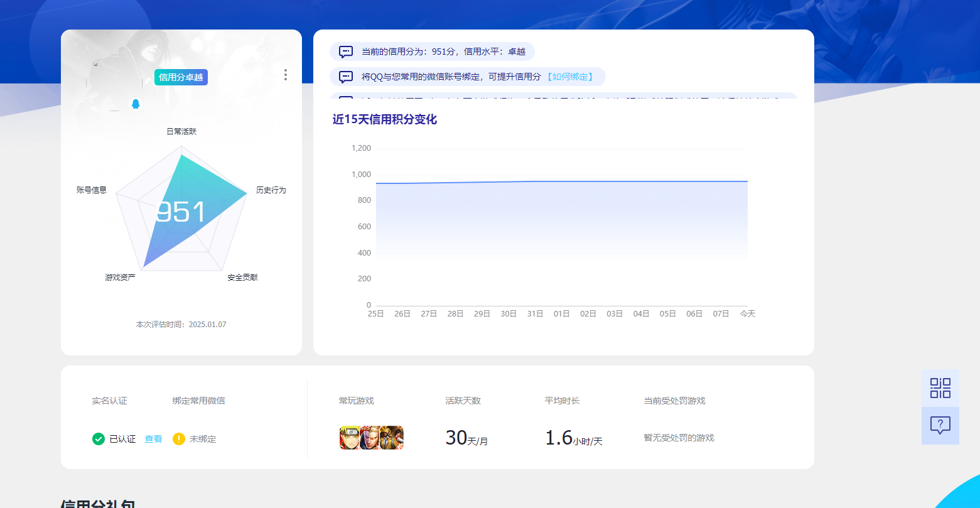
Task: Click the 07日 label on chart axis
Action: 721,313
